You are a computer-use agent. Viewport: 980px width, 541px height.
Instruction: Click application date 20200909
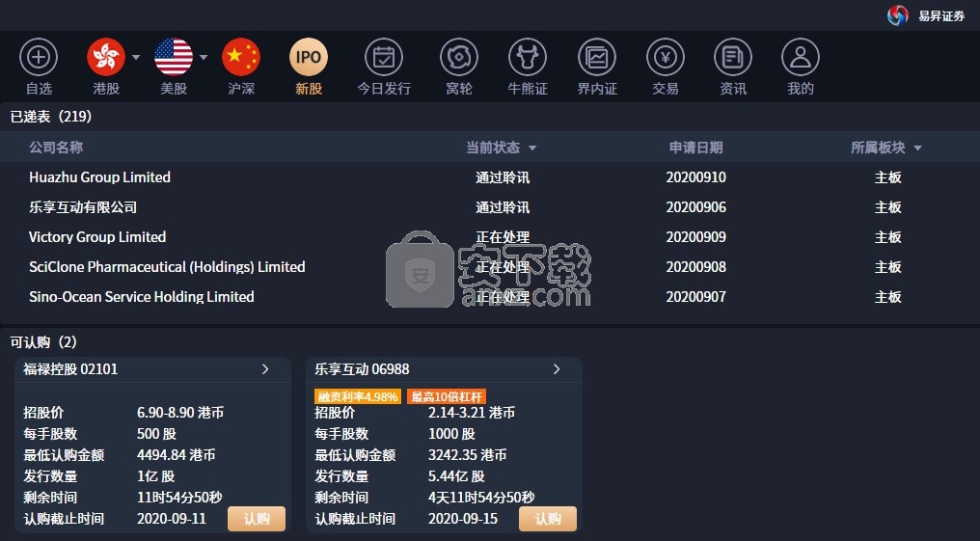695,237
